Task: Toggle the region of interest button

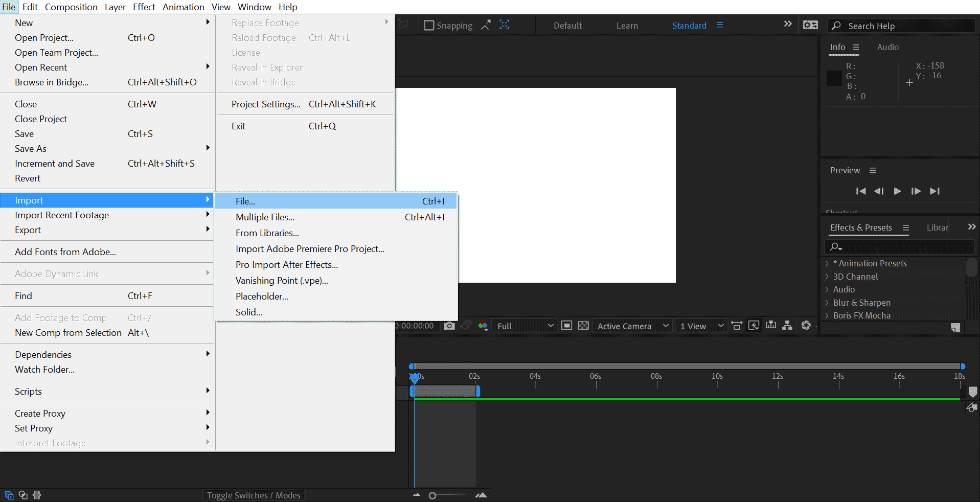Action: point(566,326)
